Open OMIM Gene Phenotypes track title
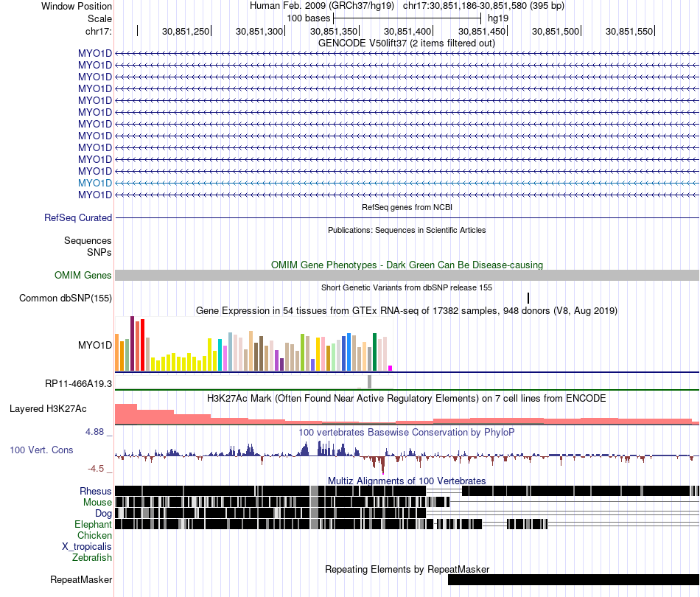The image size is (700, 597). 407,265
